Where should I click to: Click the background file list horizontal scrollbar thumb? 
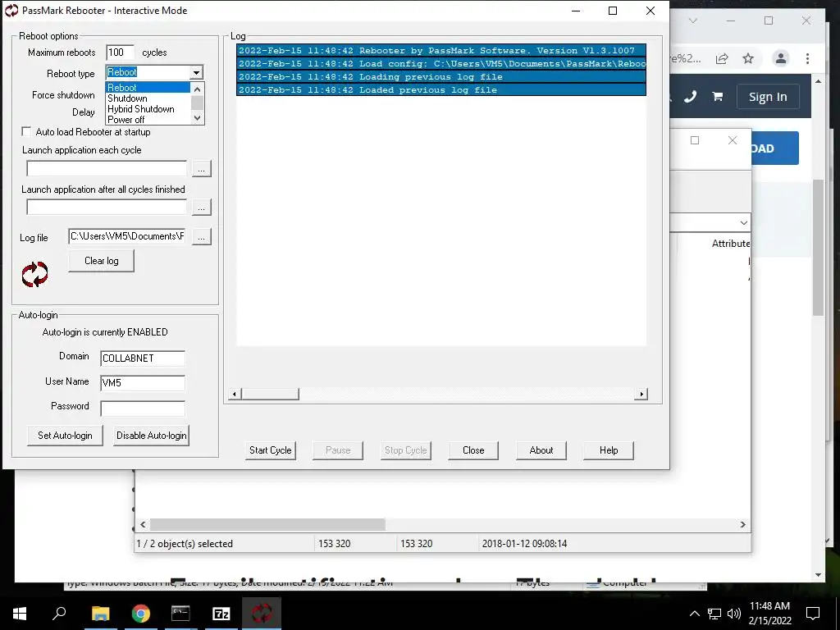[267, 524]
